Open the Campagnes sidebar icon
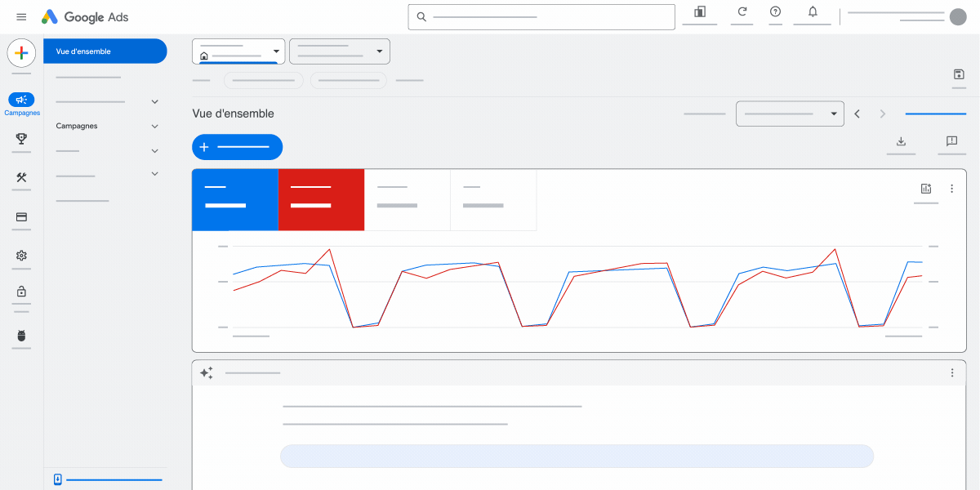Viewport: 980px width, 490px height. click(x=21, y=100)
